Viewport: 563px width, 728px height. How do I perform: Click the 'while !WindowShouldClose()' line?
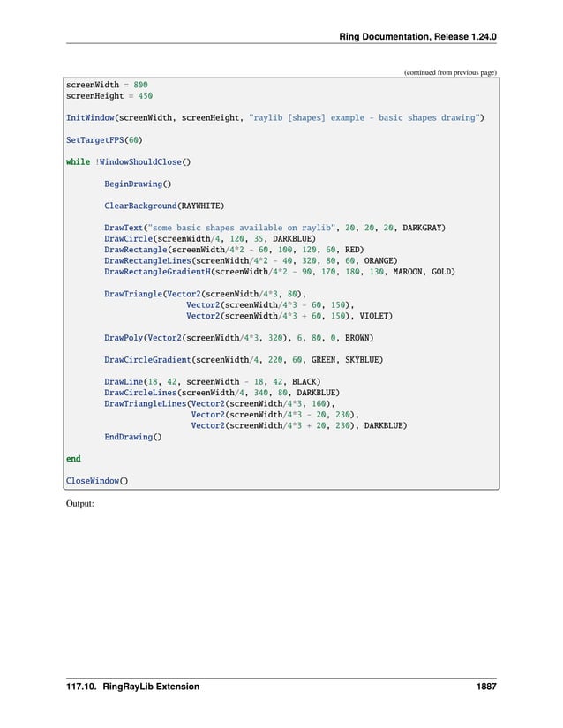128,162
